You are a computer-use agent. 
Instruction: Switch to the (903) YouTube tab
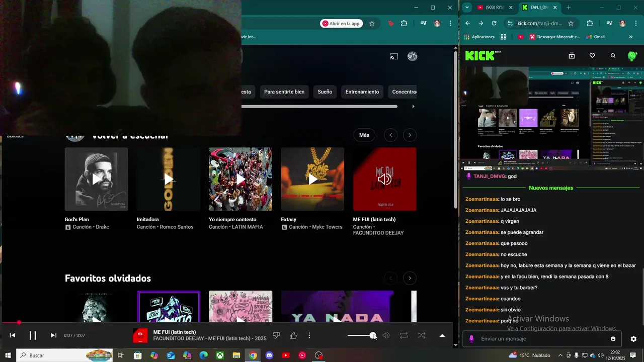(x=495, y=8)
